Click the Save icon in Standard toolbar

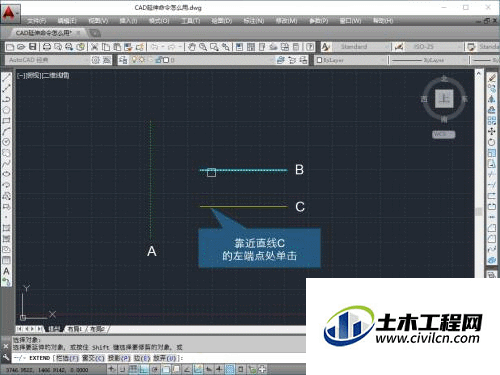tap(32, 47)
